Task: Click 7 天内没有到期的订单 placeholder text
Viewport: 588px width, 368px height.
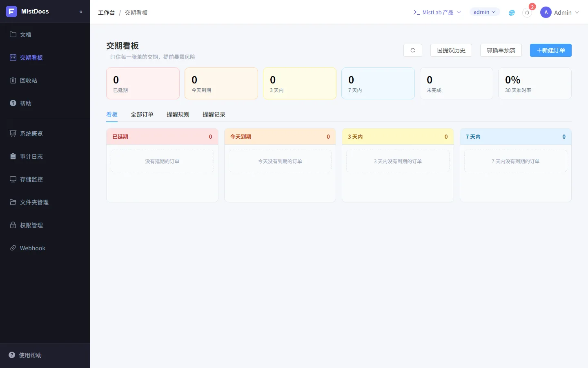Action: (515, 162)
